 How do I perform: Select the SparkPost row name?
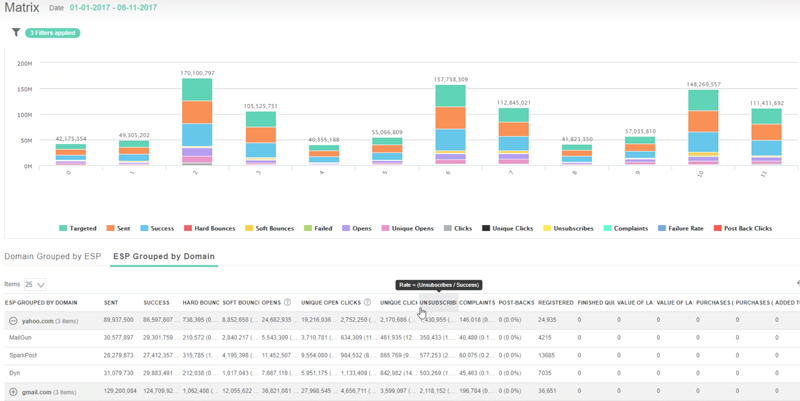coord(23,355)
